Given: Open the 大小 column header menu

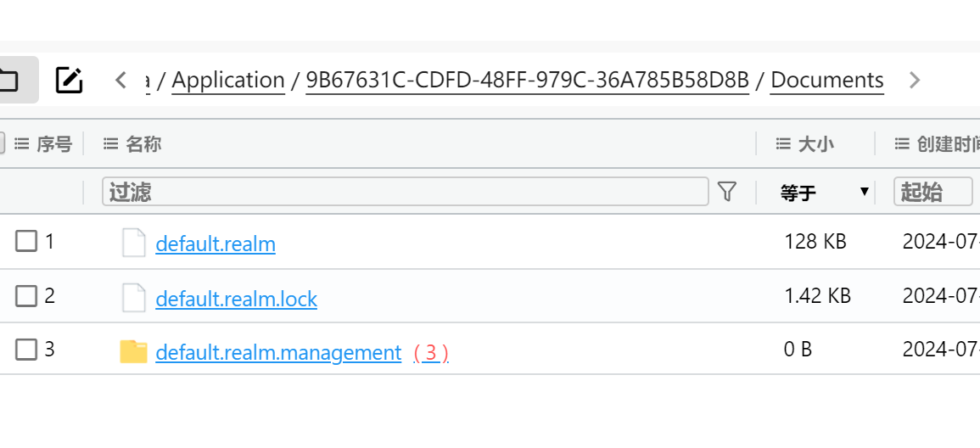Looking at the screenshot, I should [782, 144].
